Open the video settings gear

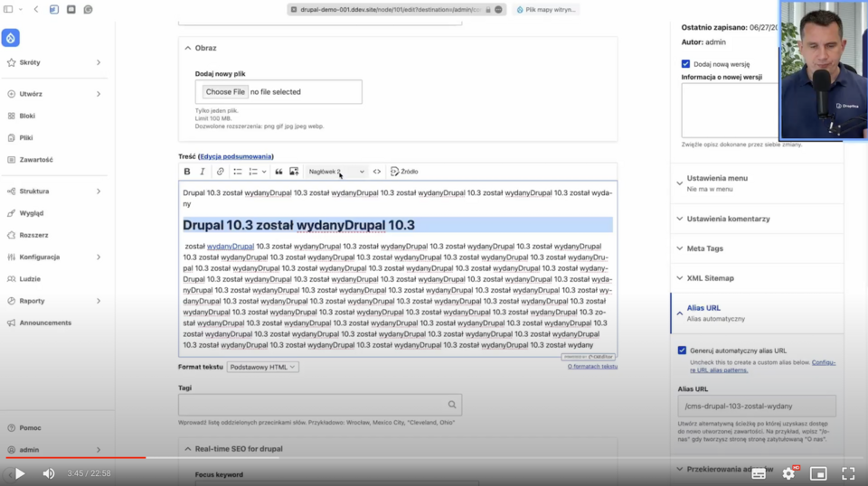788,473
